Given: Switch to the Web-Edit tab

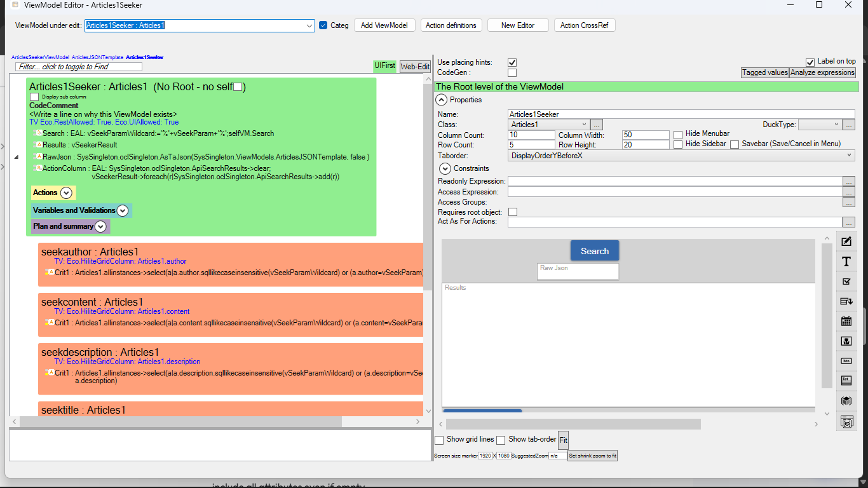Looking at the screenshot, I should tap(414, 66).
